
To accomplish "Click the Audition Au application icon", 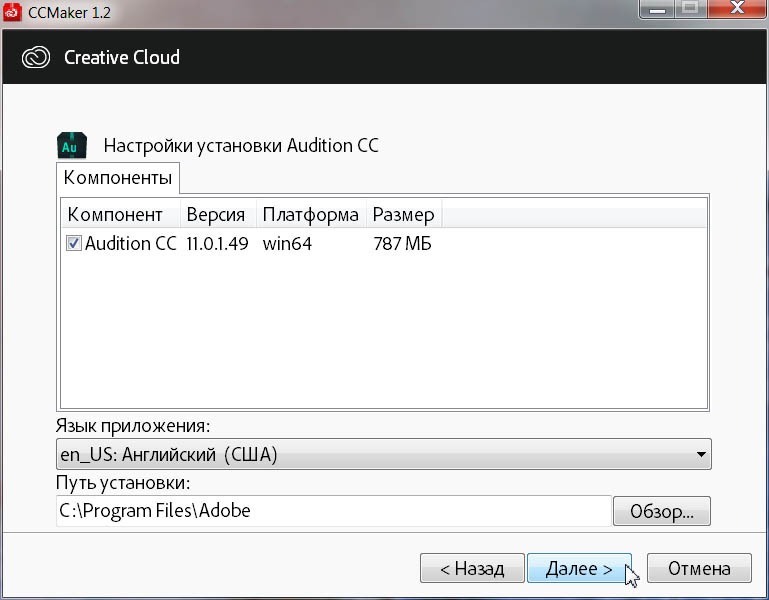I will click(x=70, y=145).
